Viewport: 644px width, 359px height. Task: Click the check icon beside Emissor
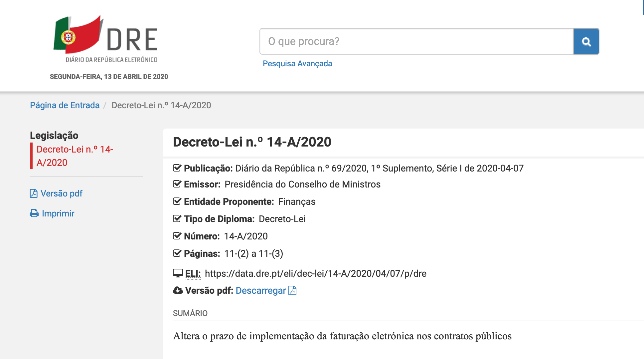click(x=177, y=184)
